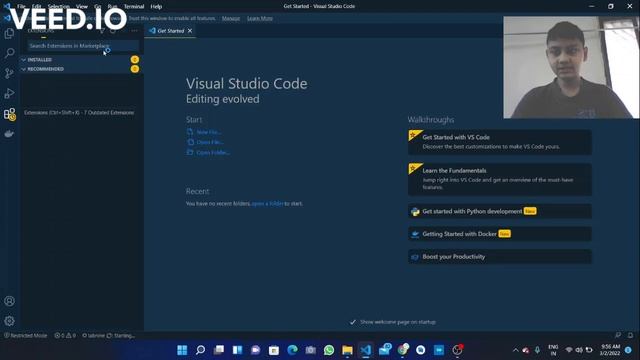Show hidden system tray icons
Screen dimensions: 640x360
click(516, 350)
